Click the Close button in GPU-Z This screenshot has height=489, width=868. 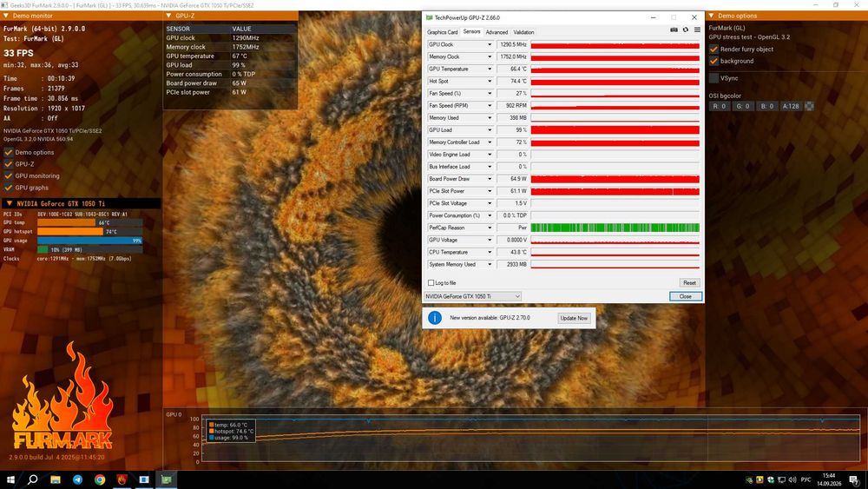click(x=686, y=296)
